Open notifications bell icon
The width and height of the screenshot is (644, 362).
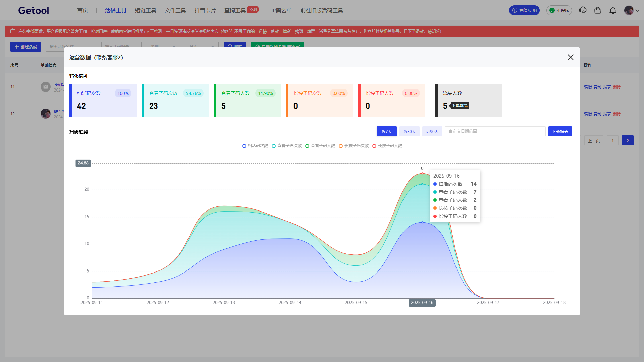click(x=613, y=10)
